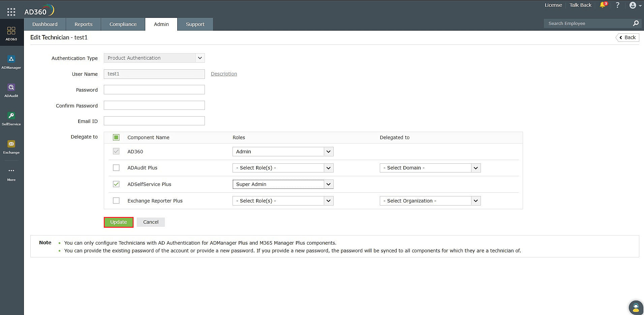Viewport: 644px width, 315px height.
Task: Open the Description link
Action: point(224,74)
